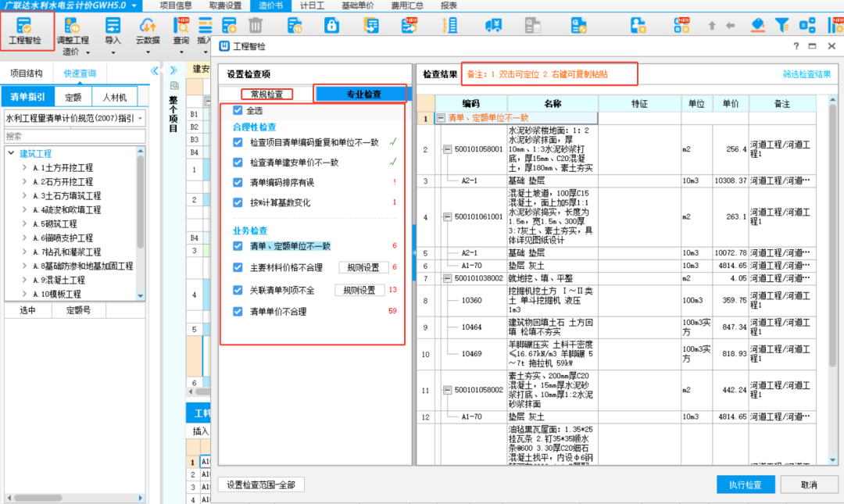
Task: Click the gray trash delete icon
Action: pyautogui.click(x=256, y=26)
